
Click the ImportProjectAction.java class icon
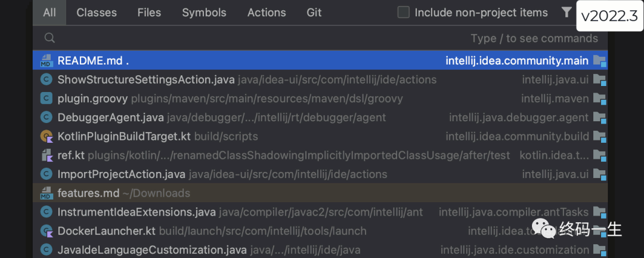pyautogui.click(x=47, y=174)
